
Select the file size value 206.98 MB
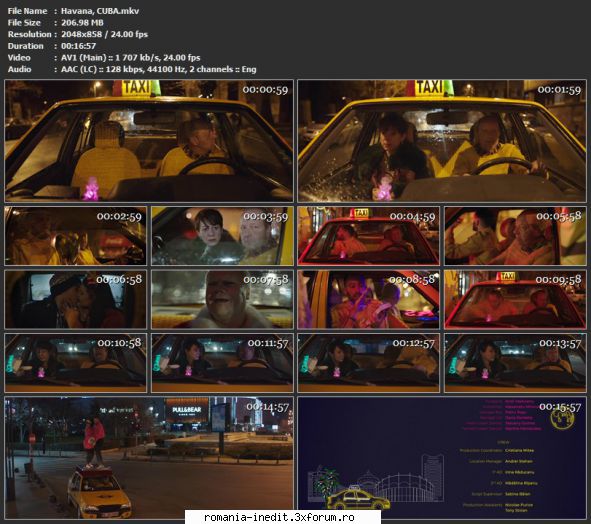click(x=82, y=23)
